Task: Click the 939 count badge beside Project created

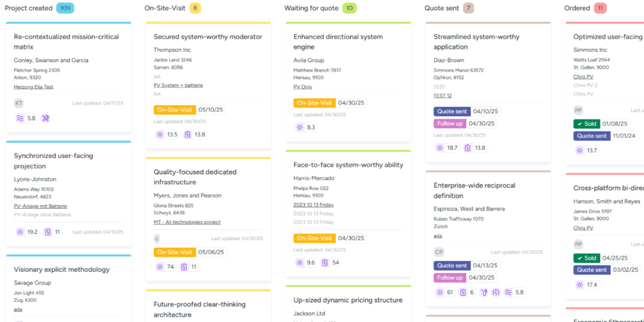Action: 65,8
